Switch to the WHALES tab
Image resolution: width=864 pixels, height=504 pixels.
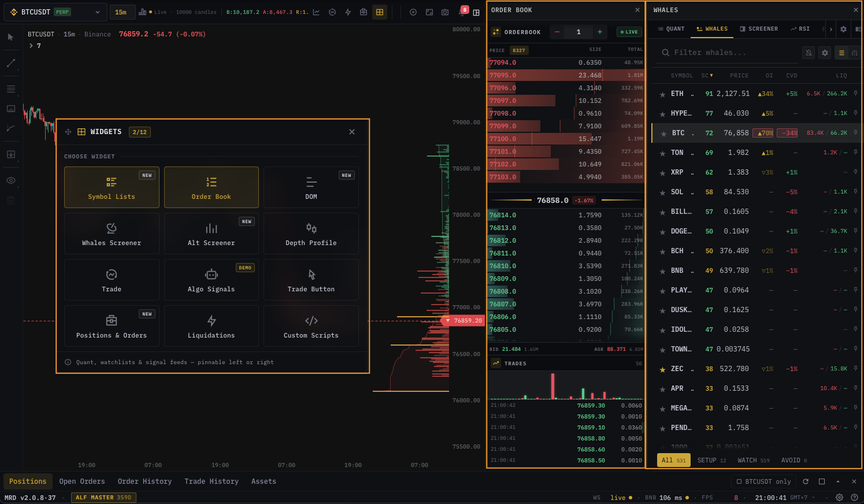point(712,29)
